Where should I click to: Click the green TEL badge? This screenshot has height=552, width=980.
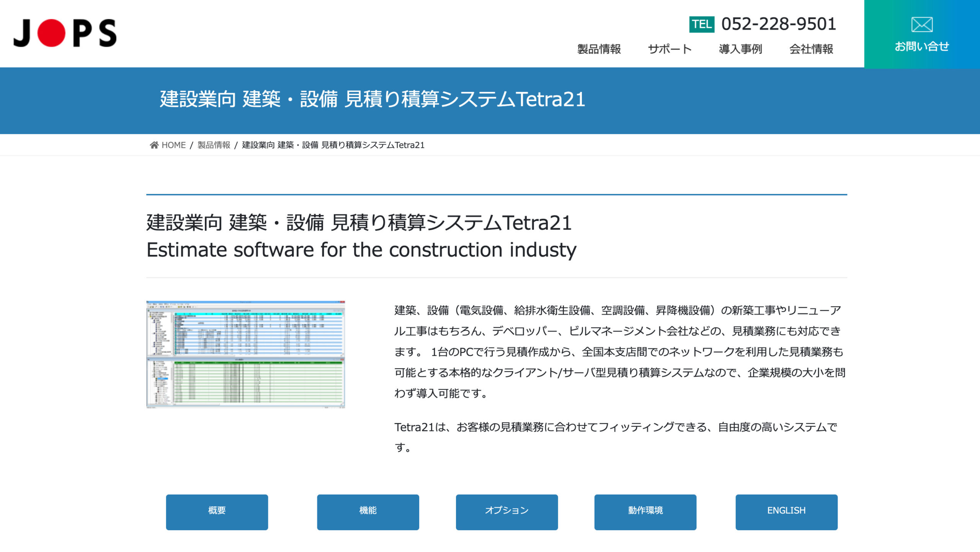(702, 24)
